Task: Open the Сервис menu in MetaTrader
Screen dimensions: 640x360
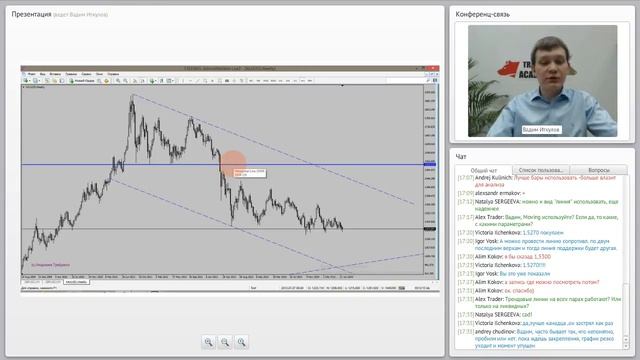Action: click(86, 74)
